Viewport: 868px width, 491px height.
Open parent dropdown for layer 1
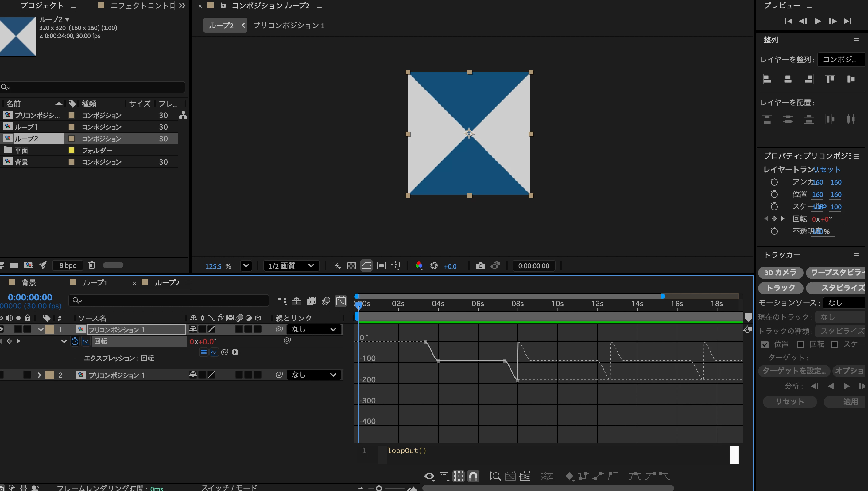[x=314, y=329]
